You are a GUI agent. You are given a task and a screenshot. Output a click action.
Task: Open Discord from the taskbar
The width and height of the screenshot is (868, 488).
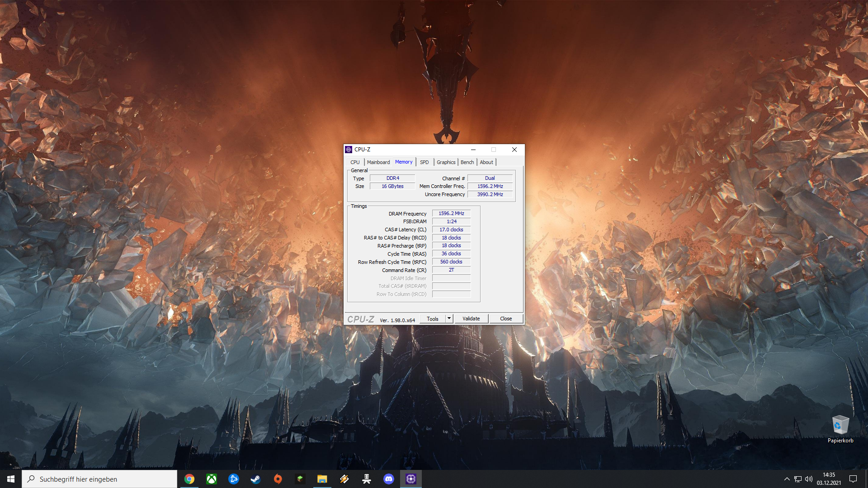click(x=389, y=479)
